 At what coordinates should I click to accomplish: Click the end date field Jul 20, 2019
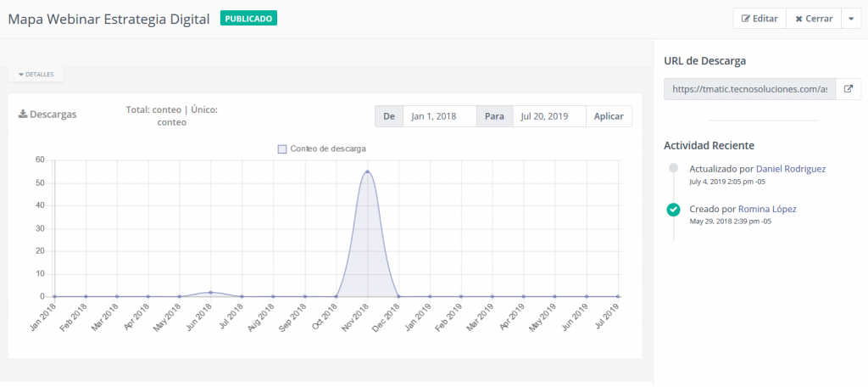point(548,116)
